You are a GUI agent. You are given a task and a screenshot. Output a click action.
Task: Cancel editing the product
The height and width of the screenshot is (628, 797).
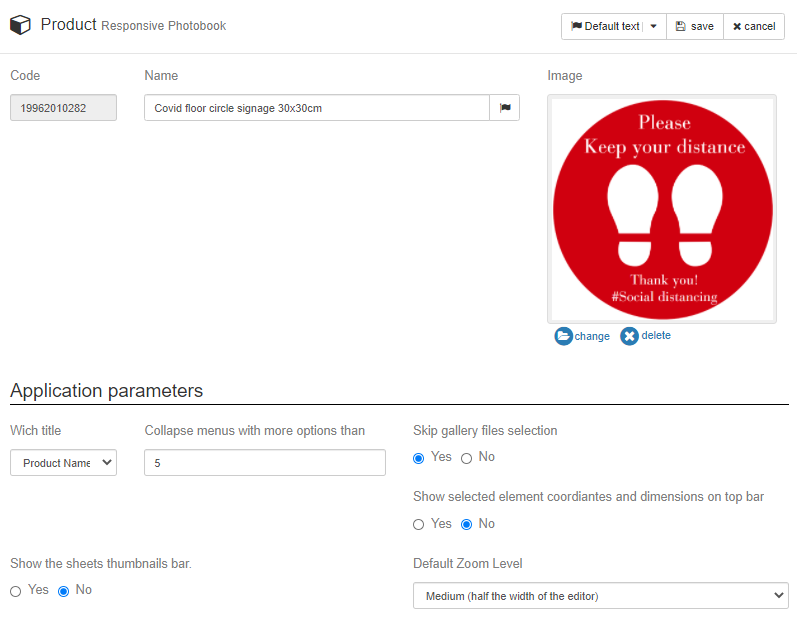tap(754, 26)
